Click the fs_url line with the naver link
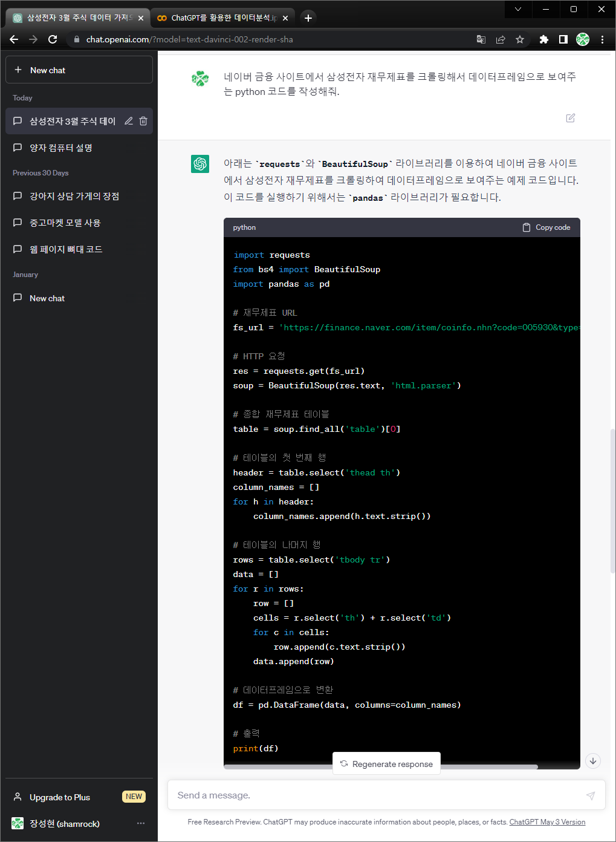Screen dimensions: 616x842 click(x=406, y=328)
